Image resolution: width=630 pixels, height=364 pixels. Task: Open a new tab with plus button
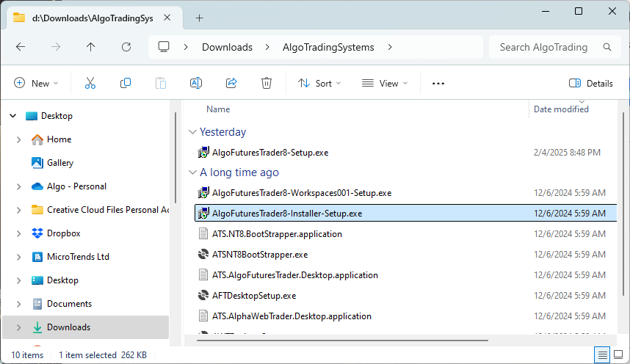(199, 18)
